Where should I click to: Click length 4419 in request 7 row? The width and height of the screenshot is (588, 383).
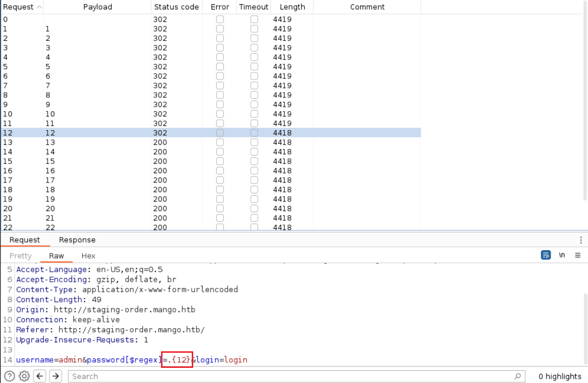tap(282, 86)
